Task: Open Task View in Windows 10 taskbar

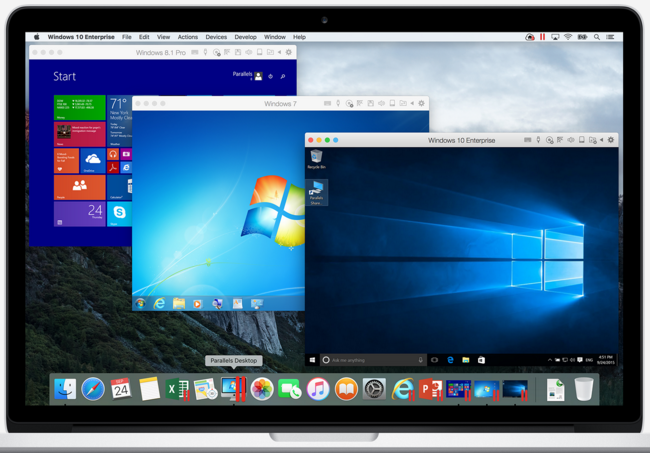Action: pos(434,360)
